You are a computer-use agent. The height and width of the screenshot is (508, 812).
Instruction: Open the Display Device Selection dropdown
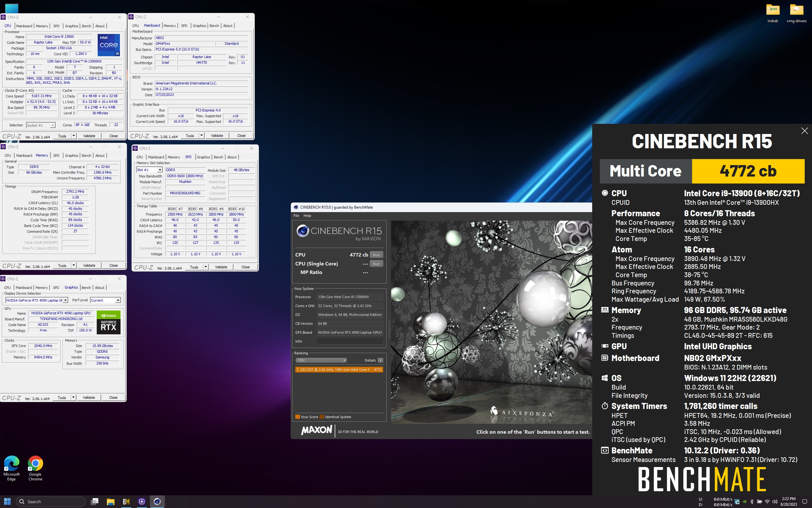click(65, 300)
